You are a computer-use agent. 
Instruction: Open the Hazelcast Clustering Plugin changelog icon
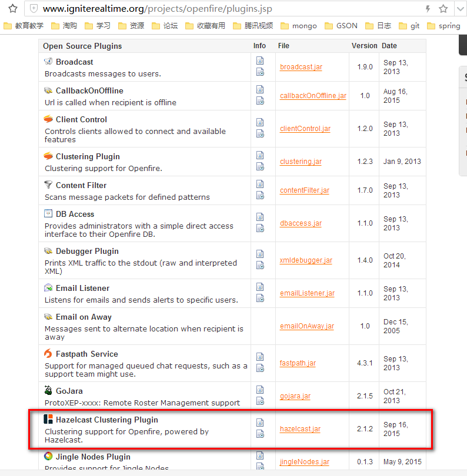point(260,434)
